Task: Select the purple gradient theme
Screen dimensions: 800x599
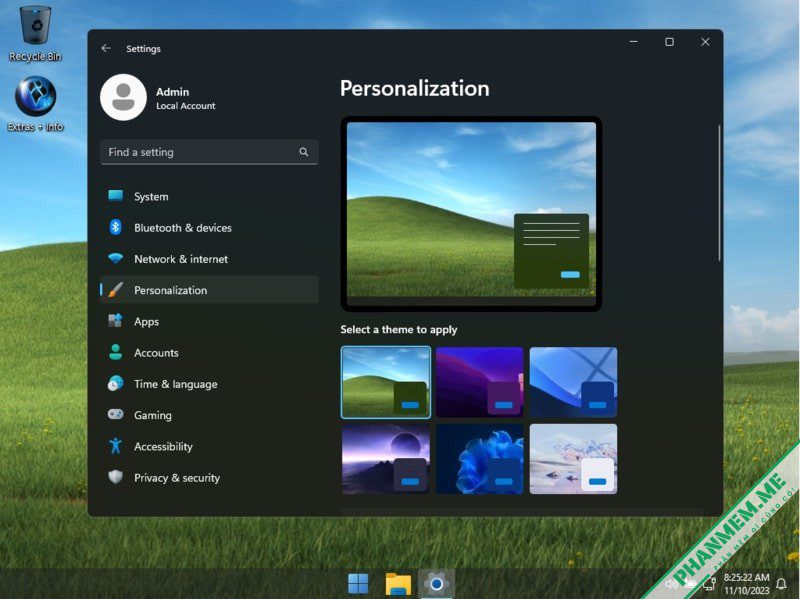Action: pyautogui.click(x=480, y=383)
